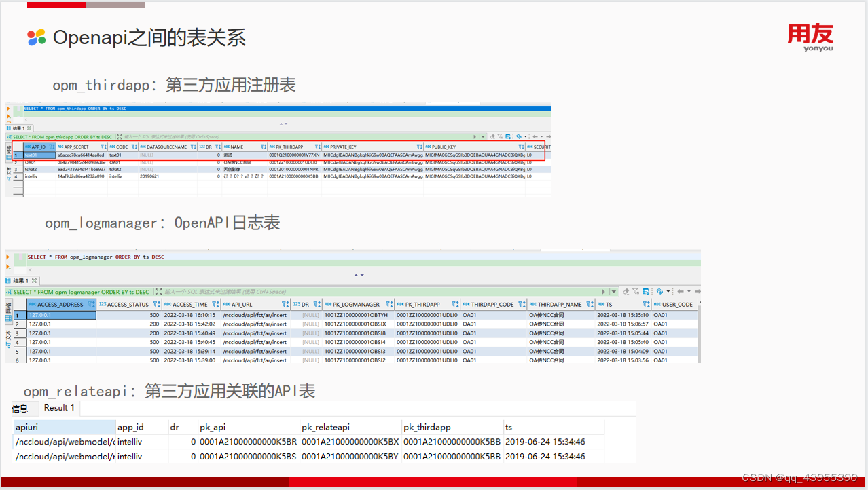868x490 pixels.
Task: Click the grid configuration icon in results toolbar
Action: point(645,292)
